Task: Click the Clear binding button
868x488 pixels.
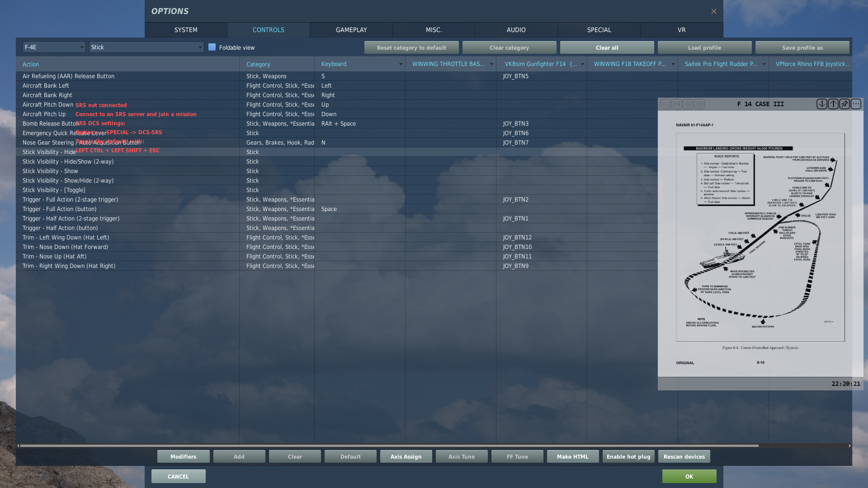Action: [x=295, y=456]
